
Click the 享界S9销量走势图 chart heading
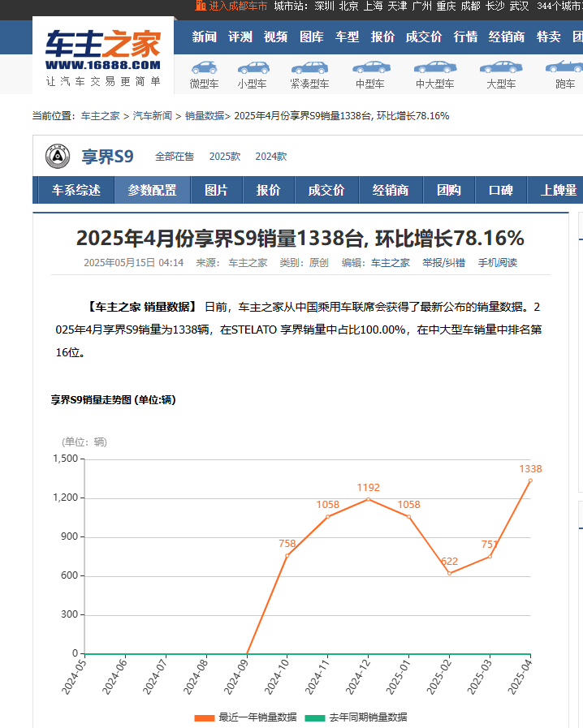pyautogui.click(x=114, y=400)
